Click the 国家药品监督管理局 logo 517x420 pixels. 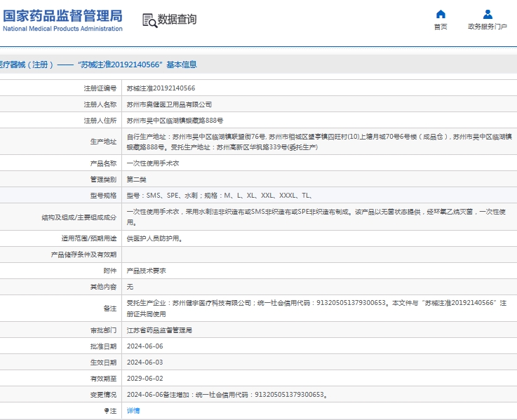62,16
